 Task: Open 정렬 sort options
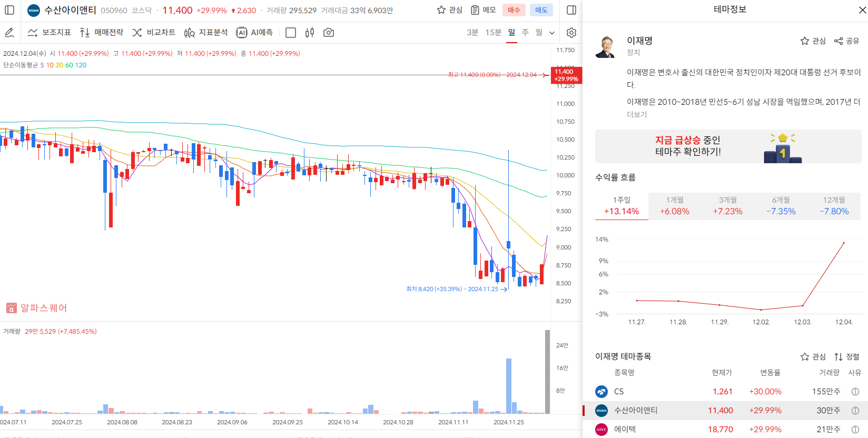click(x=846, y=357)
